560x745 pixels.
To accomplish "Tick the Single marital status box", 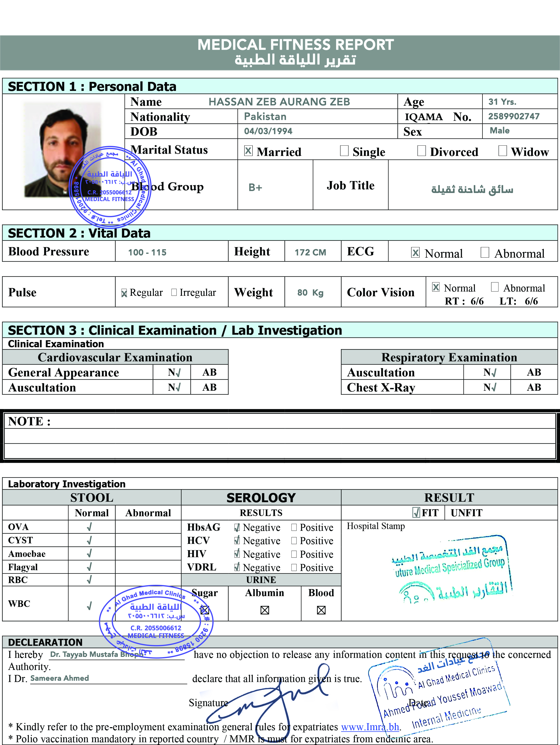I will coord(344,151).
